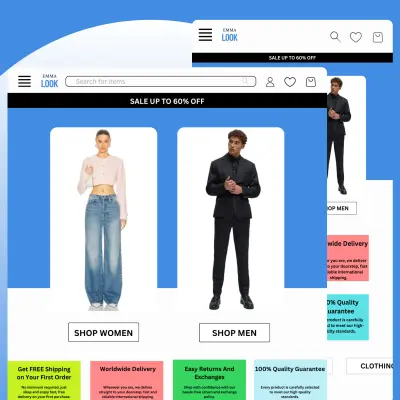Click the red Worldwide Delivery card in back window
Screen dimensions: 400x400
coord(348,258)
